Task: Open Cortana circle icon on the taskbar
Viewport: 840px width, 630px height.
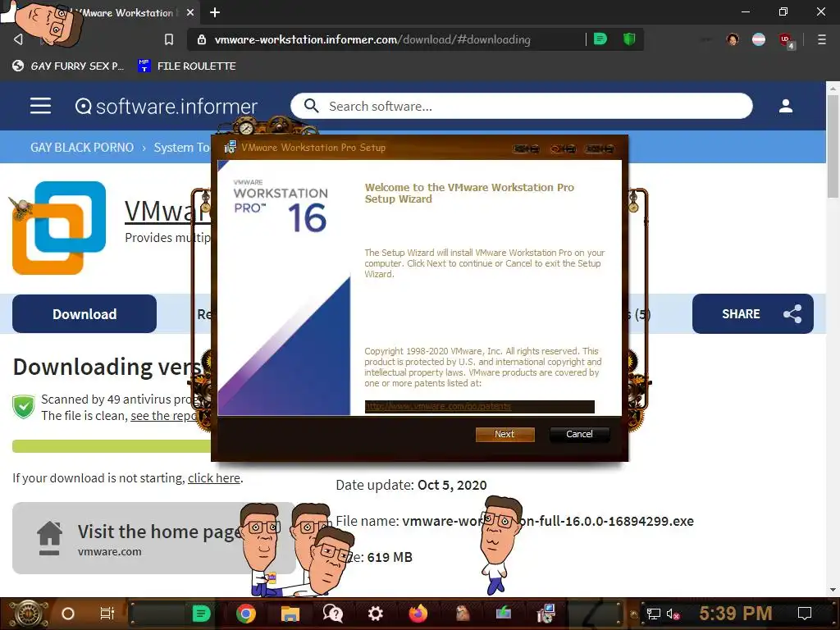Action: coord(68,614)
